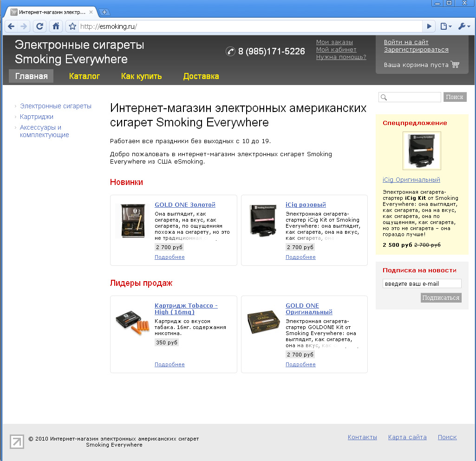Click the magnifier icon in the search field
The width and height of the screenshot is (476, 461).
pos(384,97)
